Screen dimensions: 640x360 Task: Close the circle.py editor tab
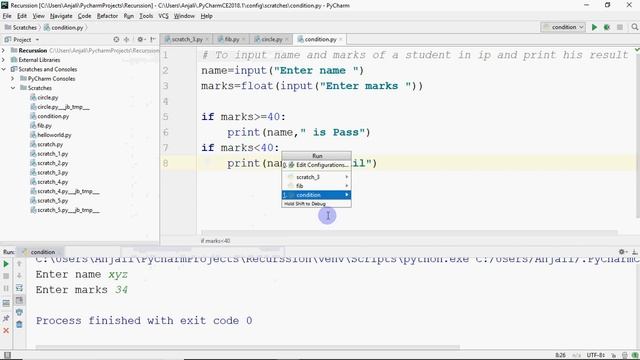point(287,39)
